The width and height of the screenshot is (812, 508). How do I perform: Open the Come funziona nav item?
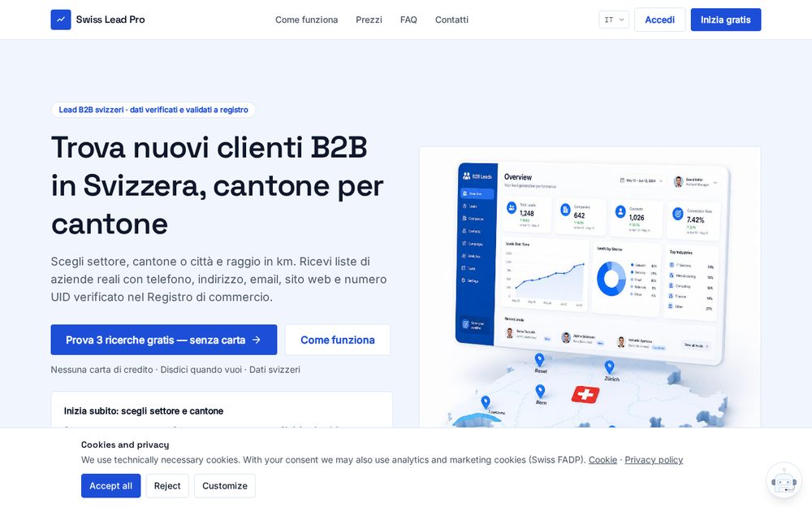[x=307, y=20]
